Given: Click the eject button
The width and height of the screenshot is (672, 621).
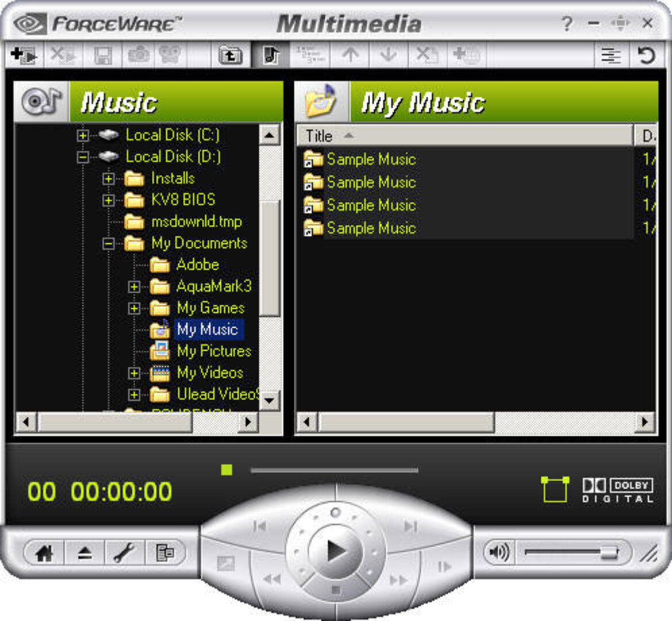Looking at the screenshot, I should point(85,553).
